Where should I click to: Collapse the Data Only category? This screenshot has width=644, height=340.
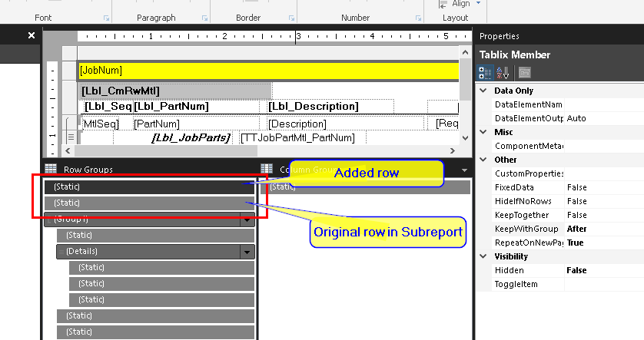(483, 91)
